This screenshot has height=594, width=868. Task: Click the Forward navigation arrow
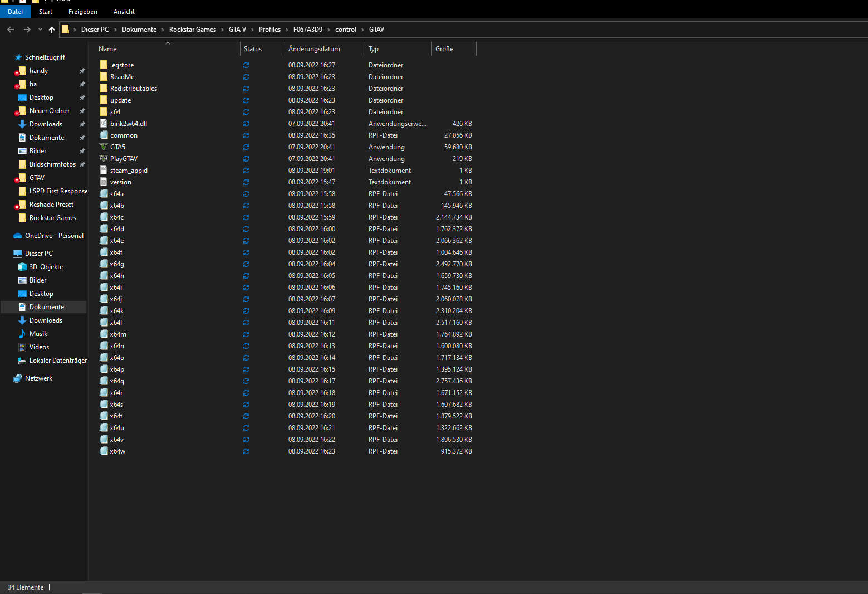point(27,30)
